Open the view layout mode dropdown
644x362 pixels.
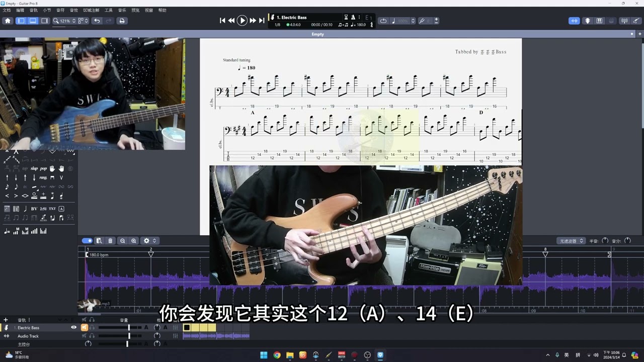(83, 21)
